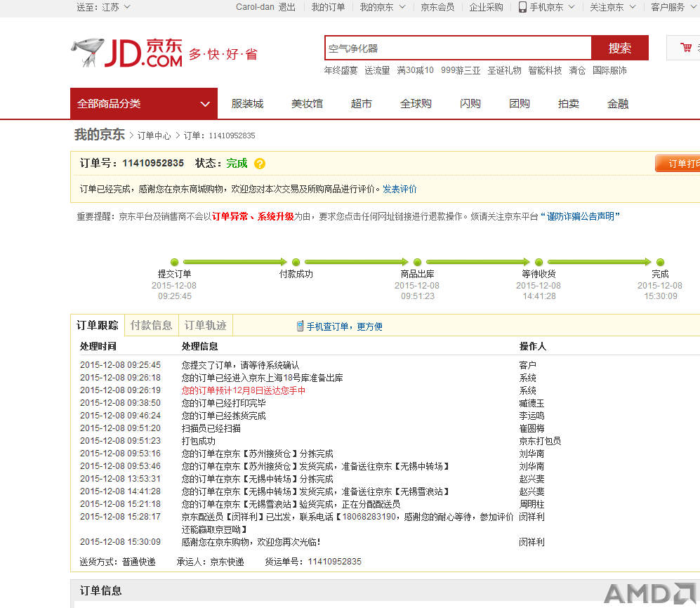Expand the 客户服务 dropdown
700x608 pixels.
pyautogui.click(x=673, y=7)
